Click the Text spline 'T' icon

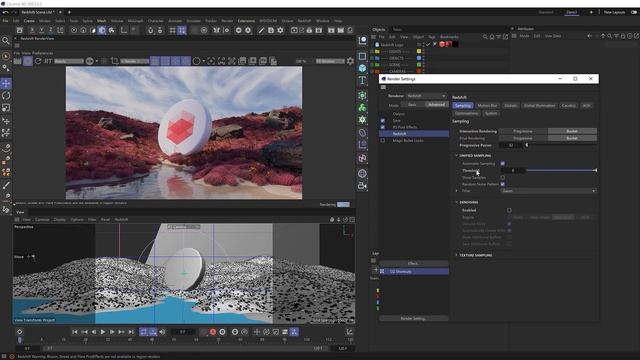tap(362, 80)
